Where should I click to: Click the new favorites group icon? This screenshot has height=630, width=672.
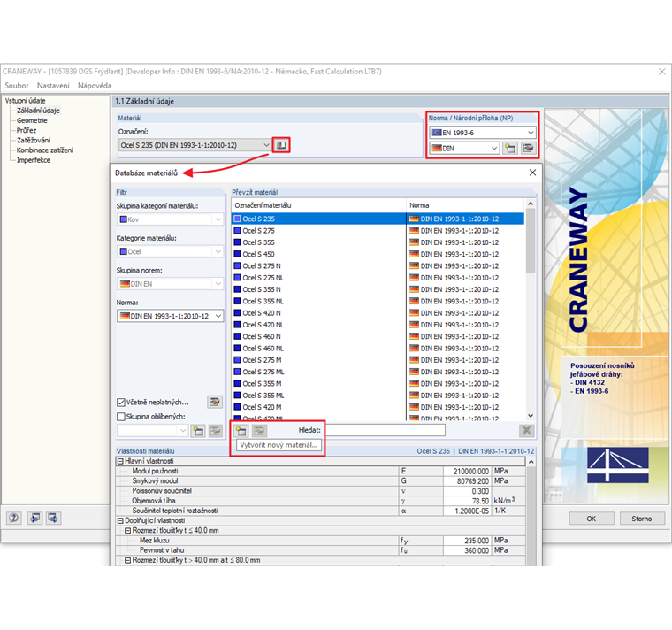[198, 431]
